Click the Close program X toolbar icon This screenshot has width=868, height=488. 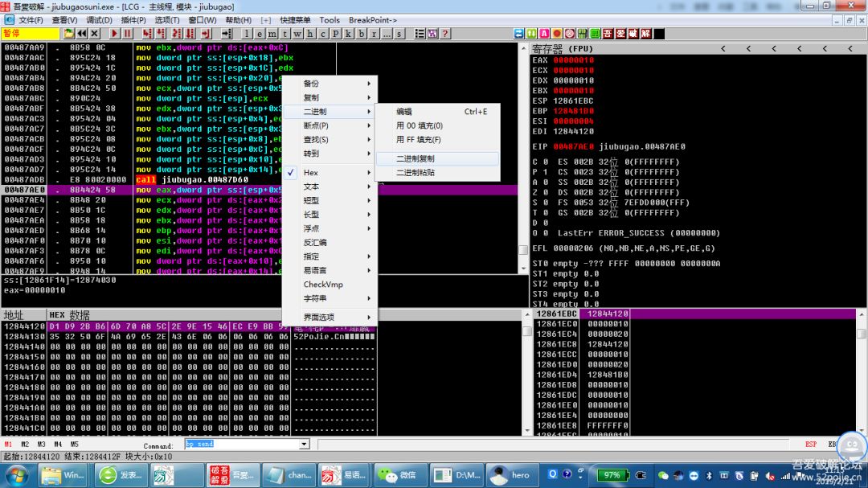pos(95,34)
